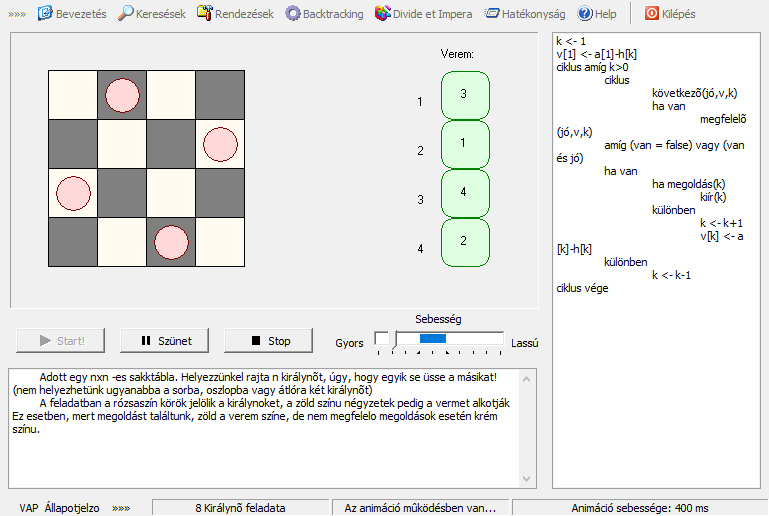Viewport: 769px width, 516px height.
Task: Click the code line következõ(jó,v,k)
Action: 694,93
